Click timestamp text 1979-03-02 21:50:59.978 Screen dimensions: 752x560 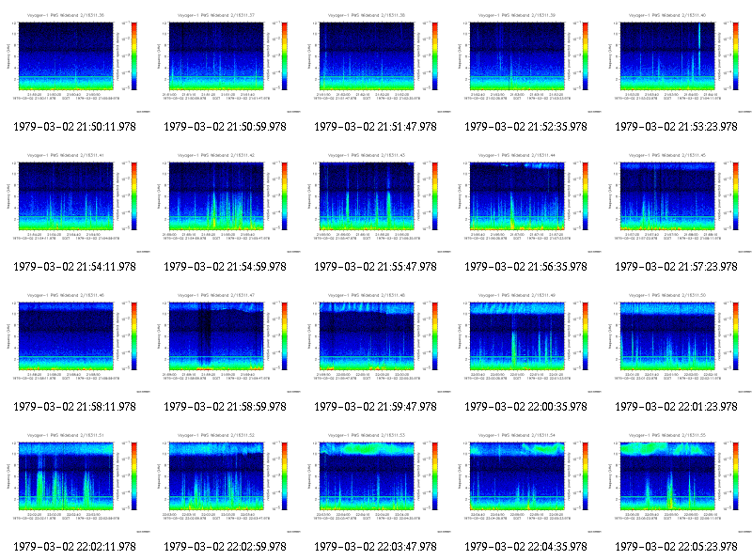[x=226, y=127]
